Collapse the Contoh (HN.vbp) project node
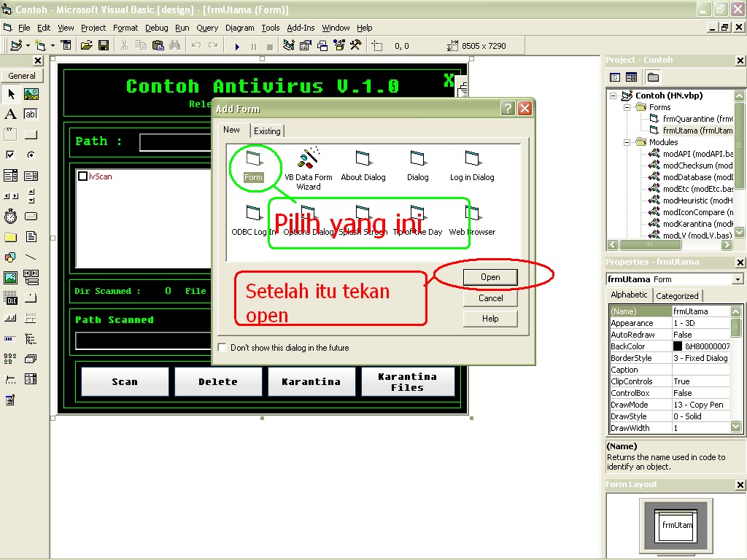Viewport: 747px width, 560px height. 613,96
